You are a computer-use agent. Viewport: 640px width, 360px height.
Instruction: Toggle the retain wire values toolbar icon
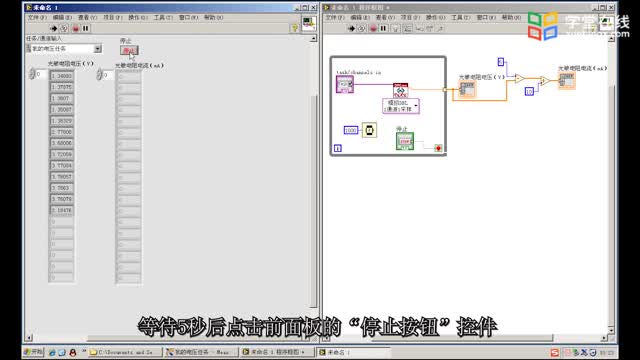pos(407,29)
